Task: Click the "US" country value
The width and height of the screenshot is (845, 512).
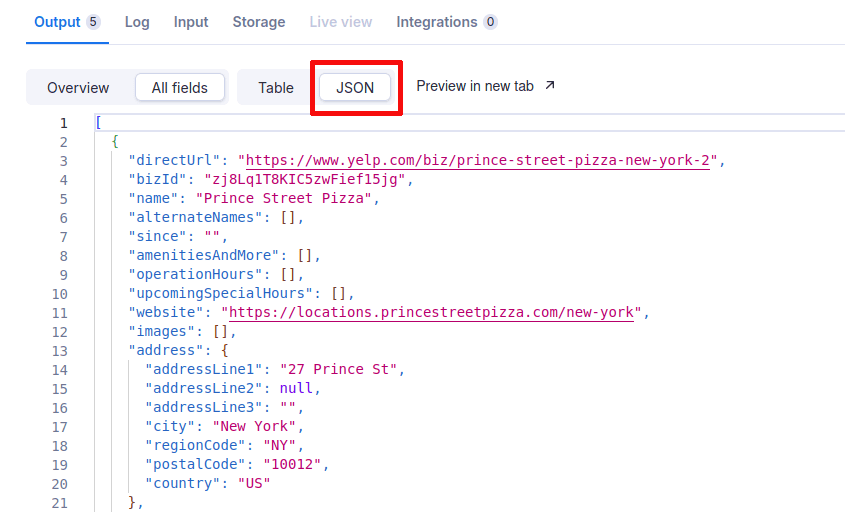Action: point(254,483)
